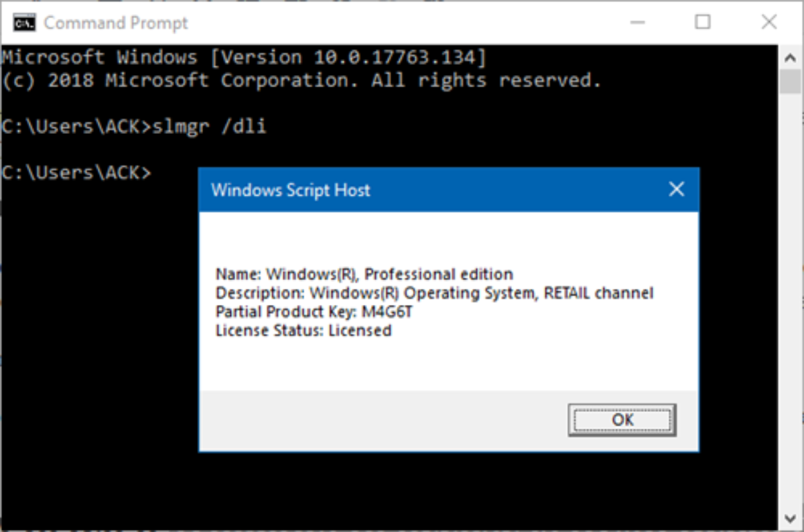Click the 2018 Microsoft Corporation copyright line

301,81
